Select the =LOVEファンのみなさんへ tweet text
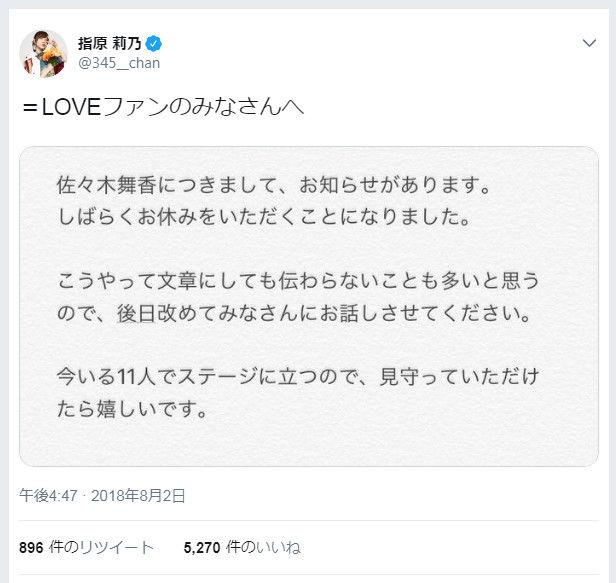Image resolution: width=616 pixels, height=583 pixels. pos(163,107)
